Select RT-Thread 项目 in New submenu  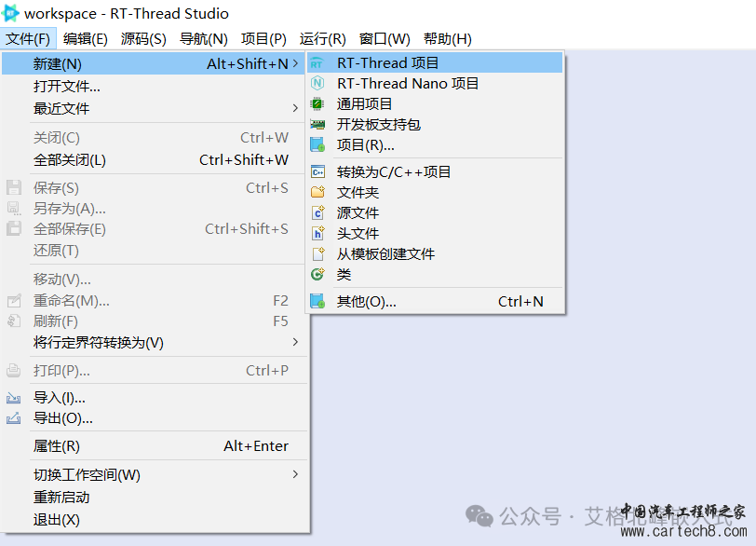[x=435, y=63]
